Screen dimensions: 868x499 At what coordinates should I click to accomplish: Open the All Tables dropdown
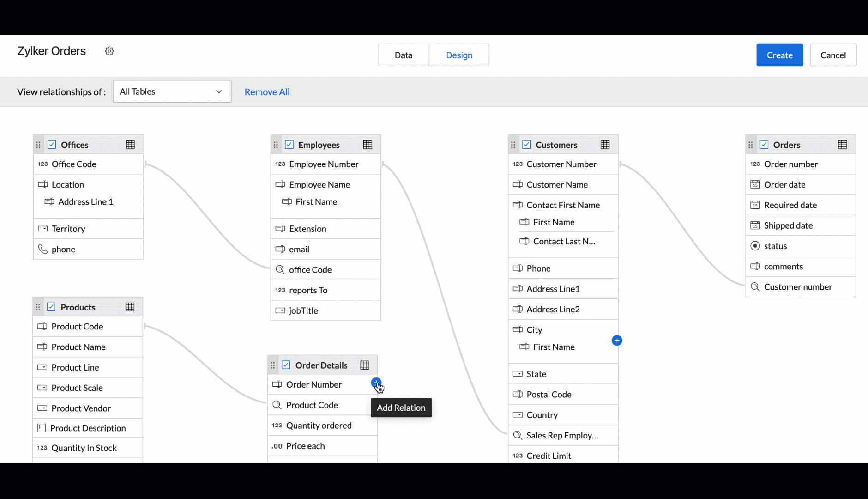click(172, 92)
